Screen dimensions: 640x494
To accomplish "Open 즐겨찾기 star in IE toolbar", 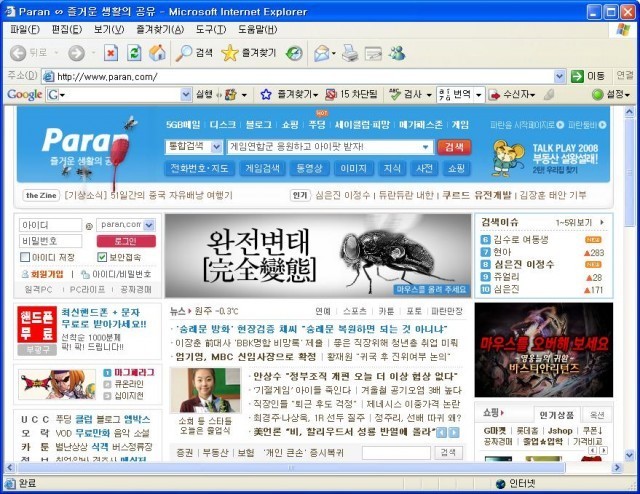I will (249, 53).
